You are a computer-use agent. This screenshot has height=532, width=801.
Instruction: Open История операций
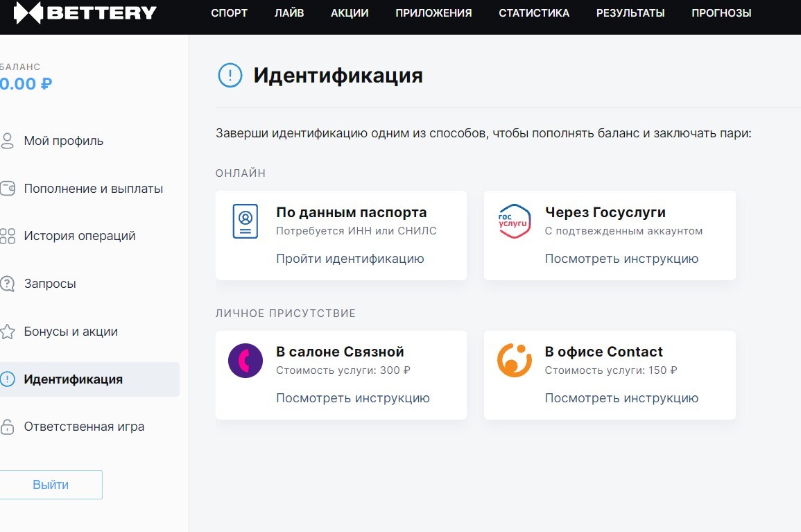coord(80,236)
